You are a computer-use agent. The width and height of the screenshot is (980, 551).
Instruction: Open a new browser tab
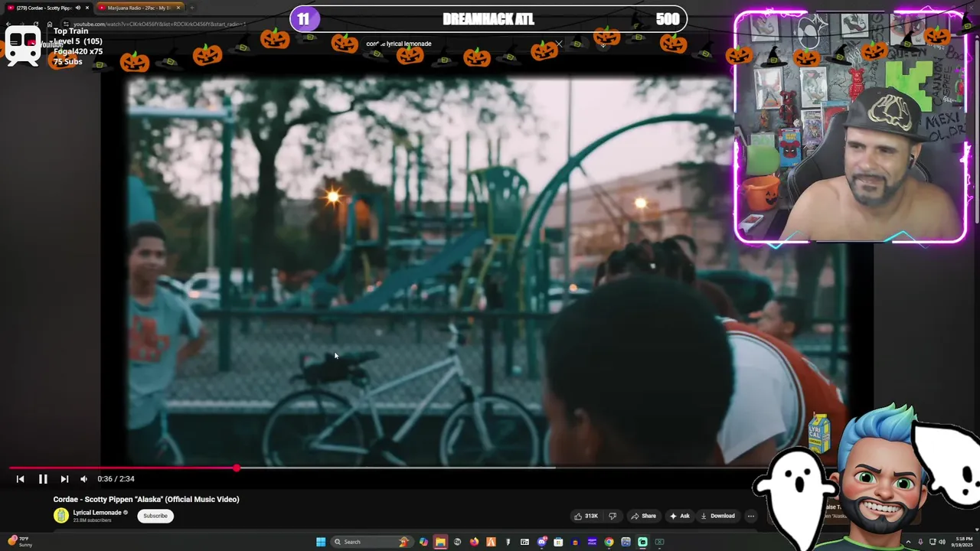tap(192, 8)
